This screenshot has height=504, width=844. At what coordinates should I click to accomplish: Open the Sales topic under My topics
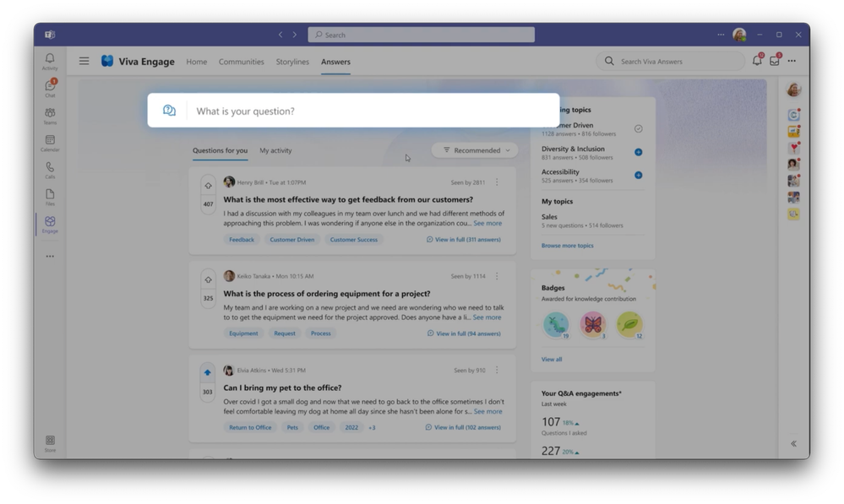[549, 217]
